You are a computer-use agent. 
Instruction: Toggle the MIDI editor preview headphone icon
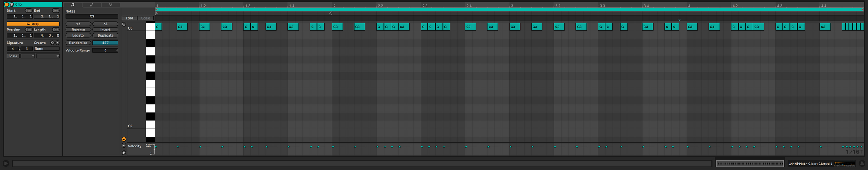click(x=124, y=24)
